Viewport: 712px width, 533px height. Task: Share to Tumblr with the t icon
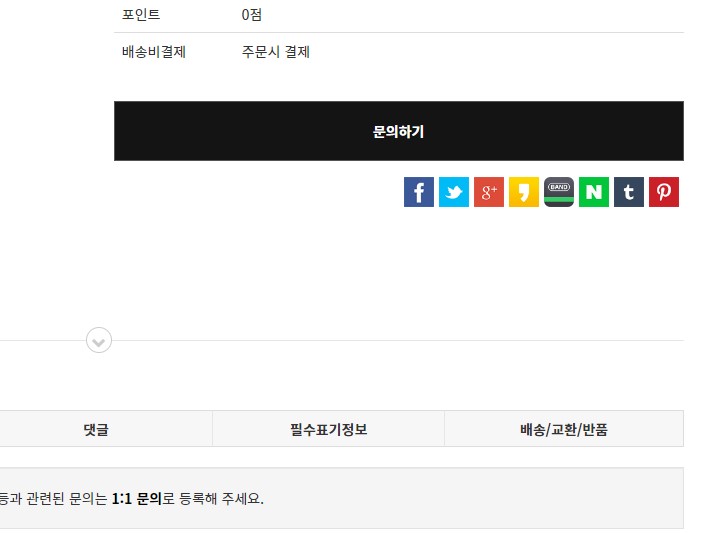pos(629,192)
